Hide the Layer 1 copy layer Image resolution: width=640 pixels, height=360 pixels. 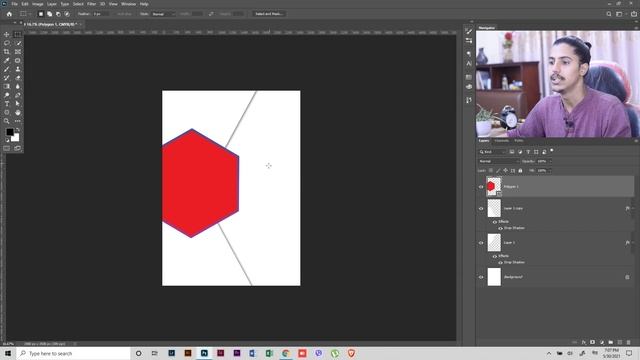pyautogui.click(x=481, y=209)
